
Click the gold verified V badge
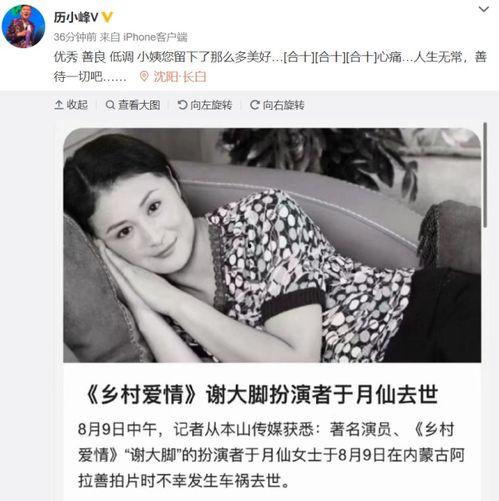point(107,17)
